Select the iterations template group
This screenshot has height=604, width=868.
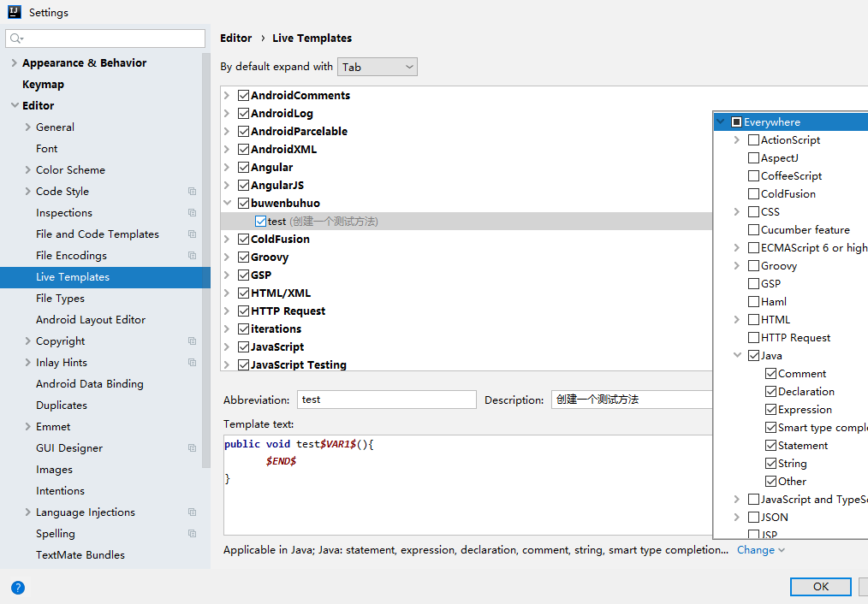pos(276,329)
